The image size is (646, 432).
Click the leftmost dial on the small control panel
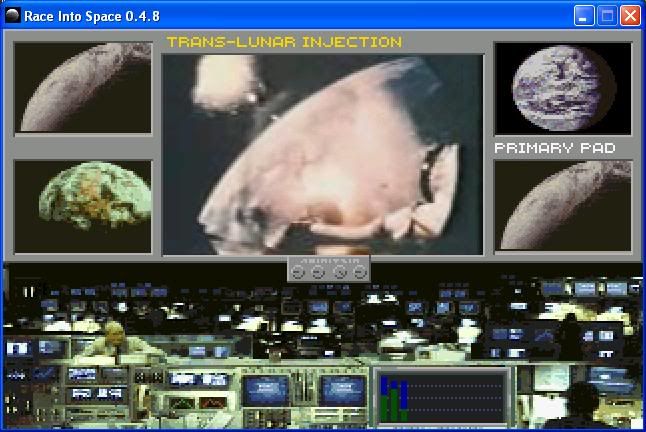(297, 272)
